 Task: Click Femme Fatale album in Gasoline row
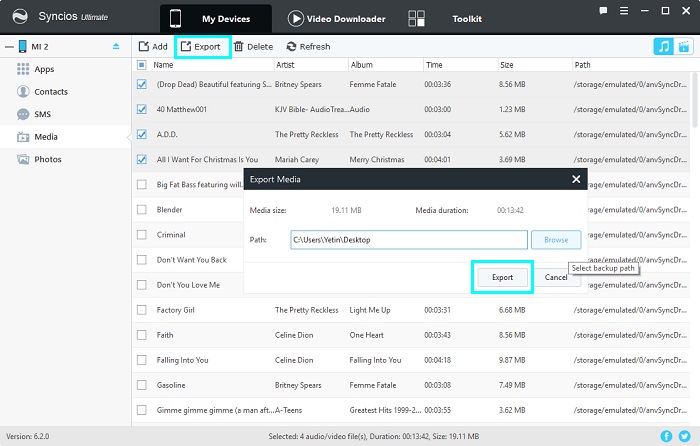pos(373,385)
